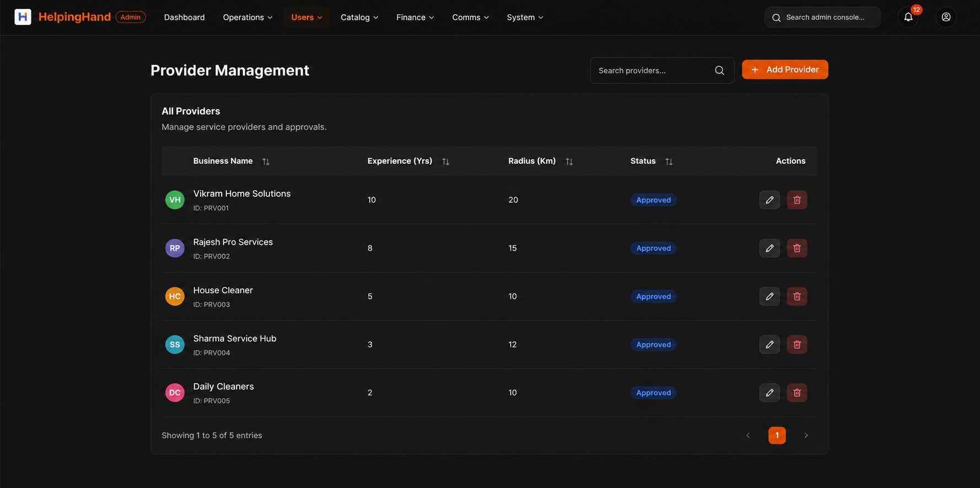This screenshot has width=980, height=488.
Task: Go to next page arrow
Action: click(x=806, y=436)
